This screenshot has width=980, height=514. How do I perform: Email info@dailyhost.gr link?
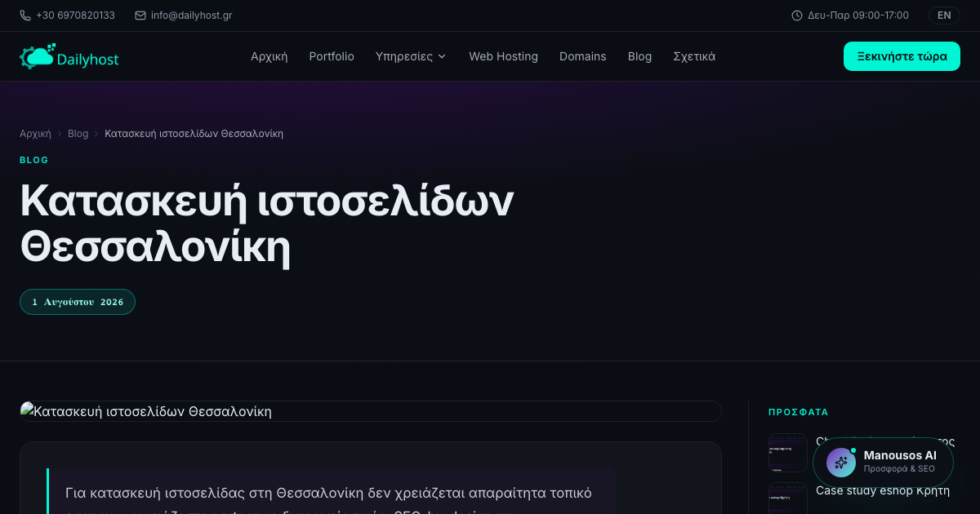click(191, 16)
